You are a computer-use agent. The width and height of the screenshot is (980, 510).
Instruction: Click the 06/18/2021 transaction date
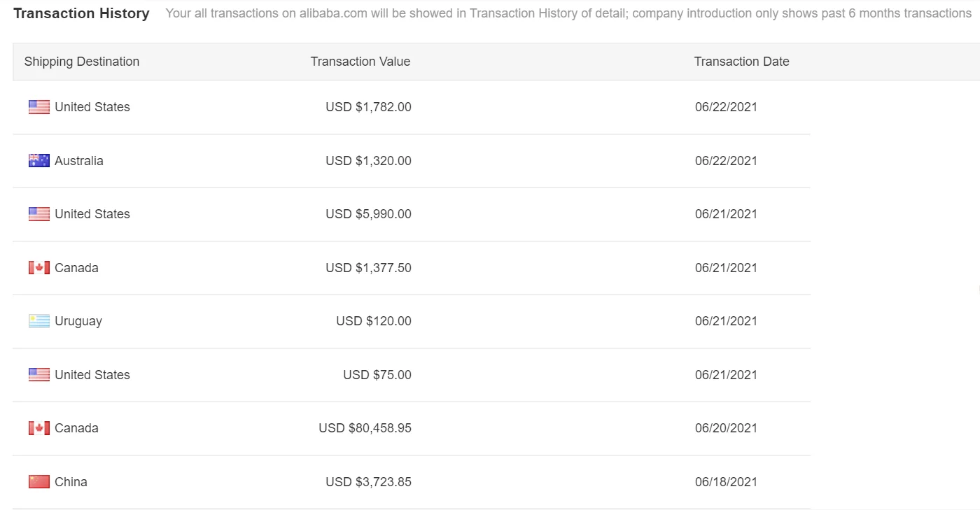tap(726, 482)
